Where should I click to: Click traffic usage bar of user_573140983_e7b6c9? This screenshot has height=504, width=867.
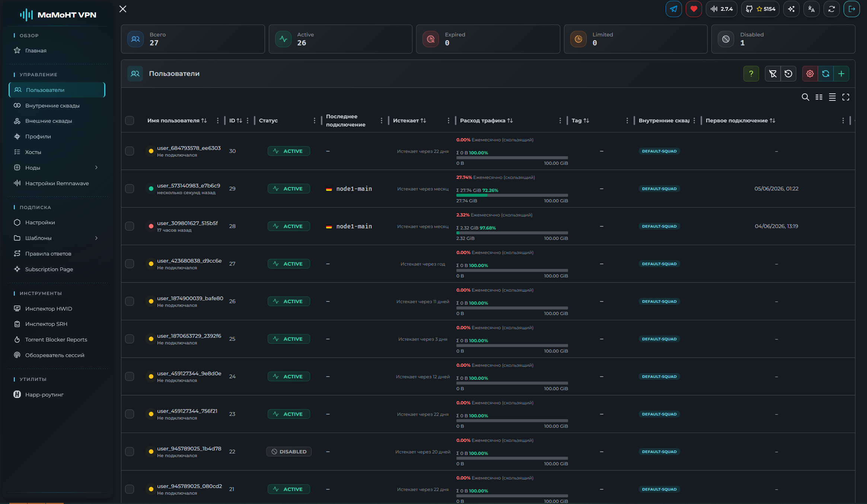coord(512,195)
